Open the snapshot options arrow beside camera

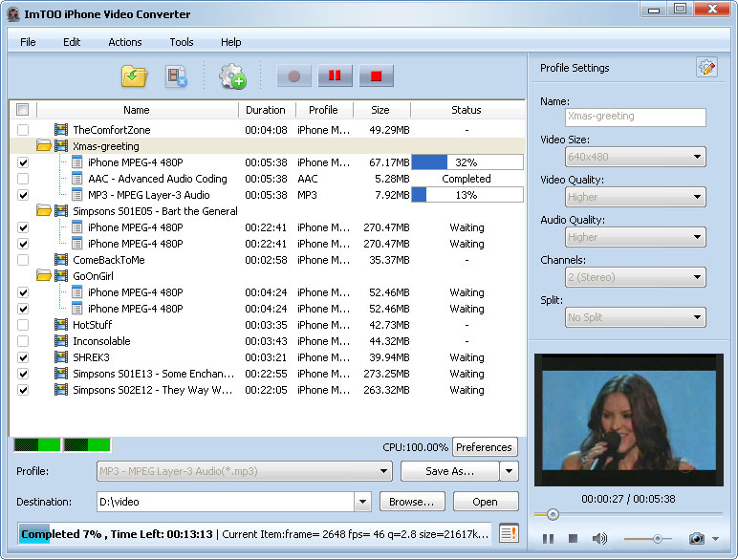[715, 539]
